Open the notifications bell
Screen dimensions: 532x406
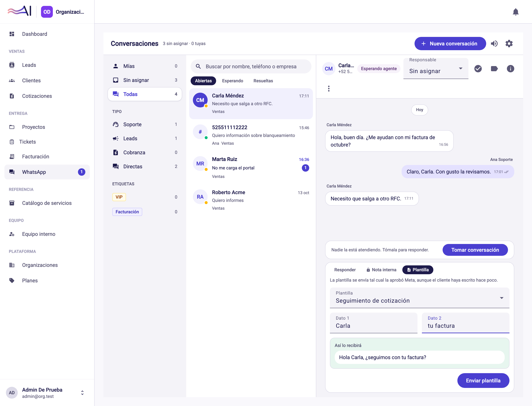click(516, 12)
